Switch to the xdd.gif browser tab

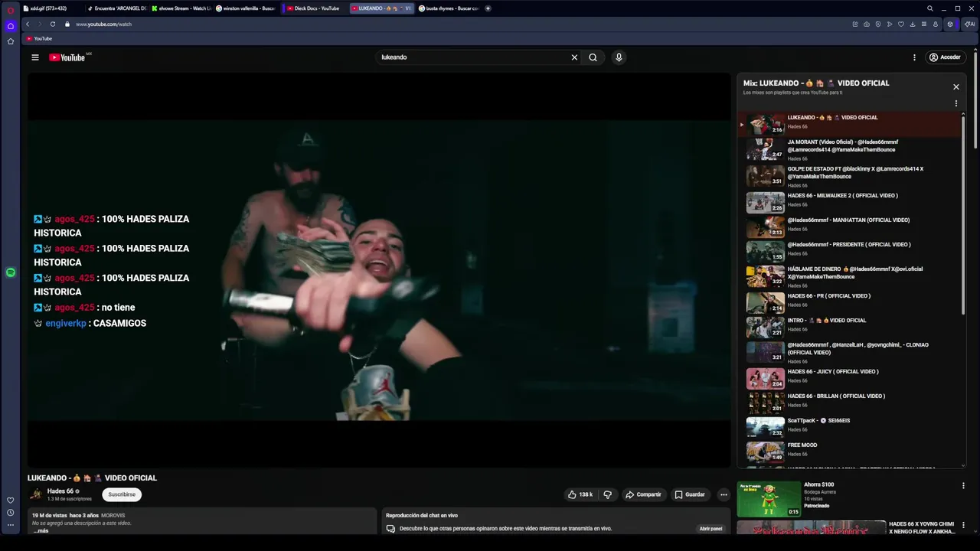point(50,8)
